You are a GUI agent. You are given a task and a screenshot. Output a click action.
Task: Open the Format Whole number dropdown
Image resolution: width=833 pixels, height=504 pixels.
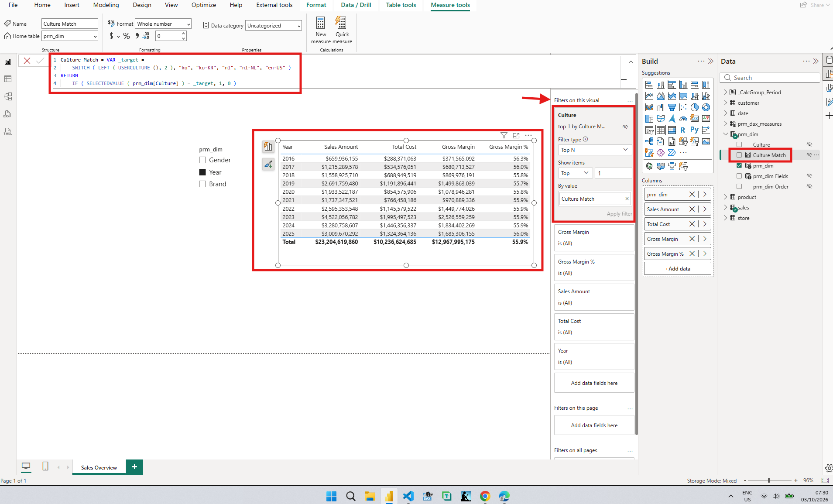click(x=163, y=24)
